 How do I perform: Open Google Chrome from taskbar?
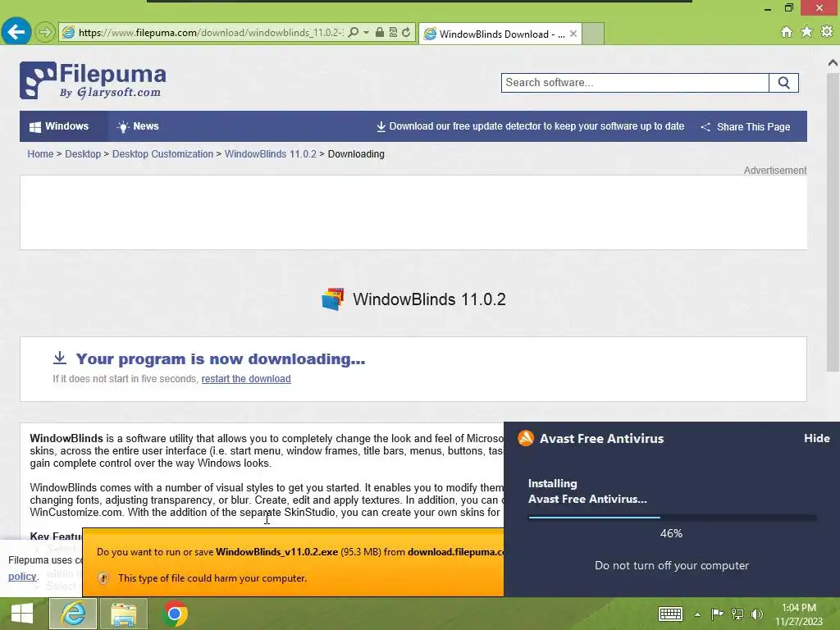click(174, 614)
